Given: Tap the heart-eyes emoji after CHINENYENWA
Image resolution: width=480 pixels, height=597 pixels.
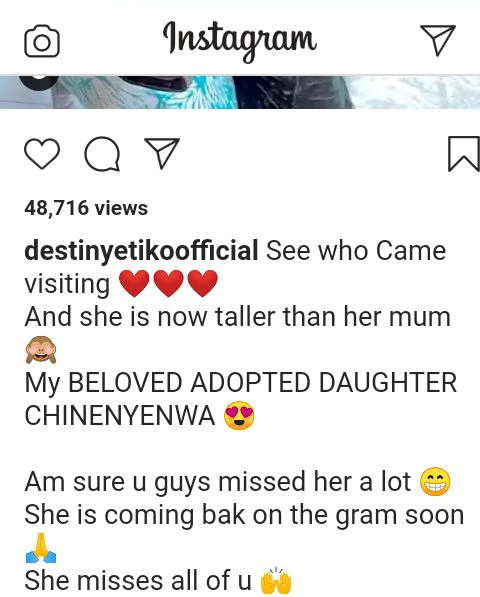Looking at the screenshot, I should click(239, 415).
